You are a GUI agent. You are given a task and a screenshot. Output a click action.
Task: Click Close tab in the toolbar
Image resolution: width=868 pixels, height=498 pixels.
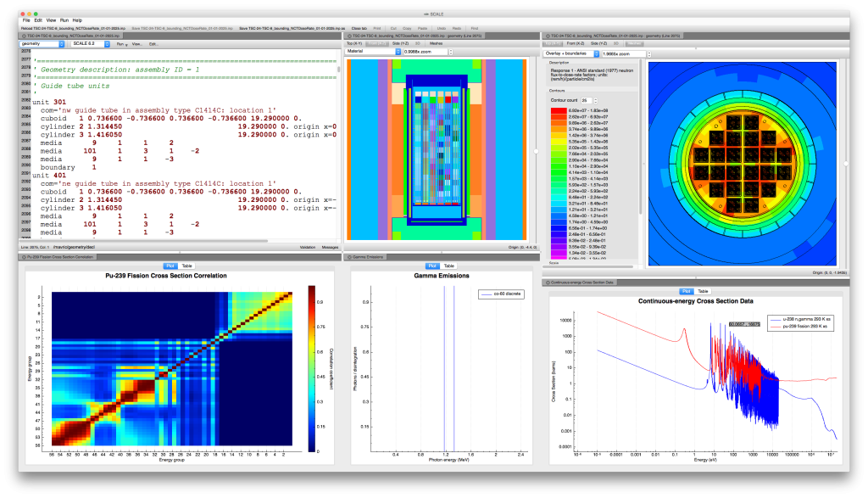(x=359, y=28)
